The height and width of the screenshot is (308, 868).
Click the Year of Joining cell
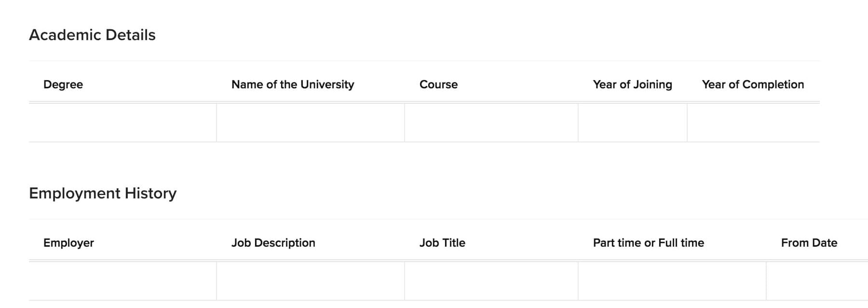pyautogui.click(x=633, y=123)
